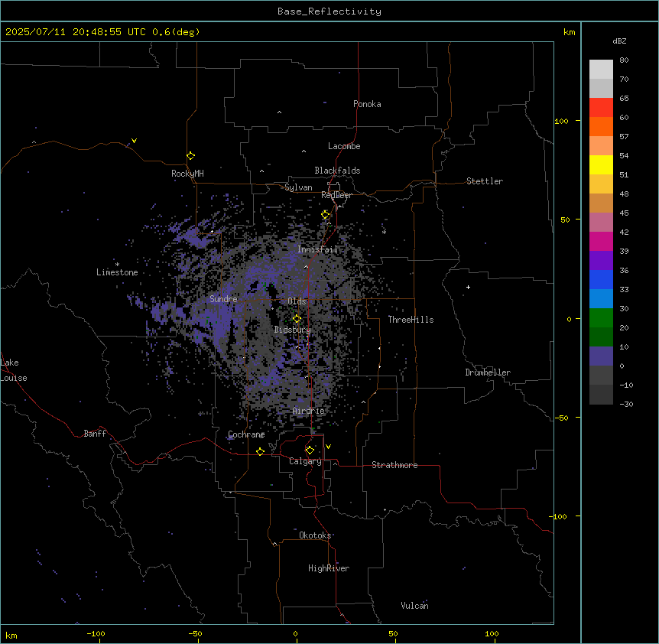Click the -100 tick on the bottom axis

[x=96, y=633]
